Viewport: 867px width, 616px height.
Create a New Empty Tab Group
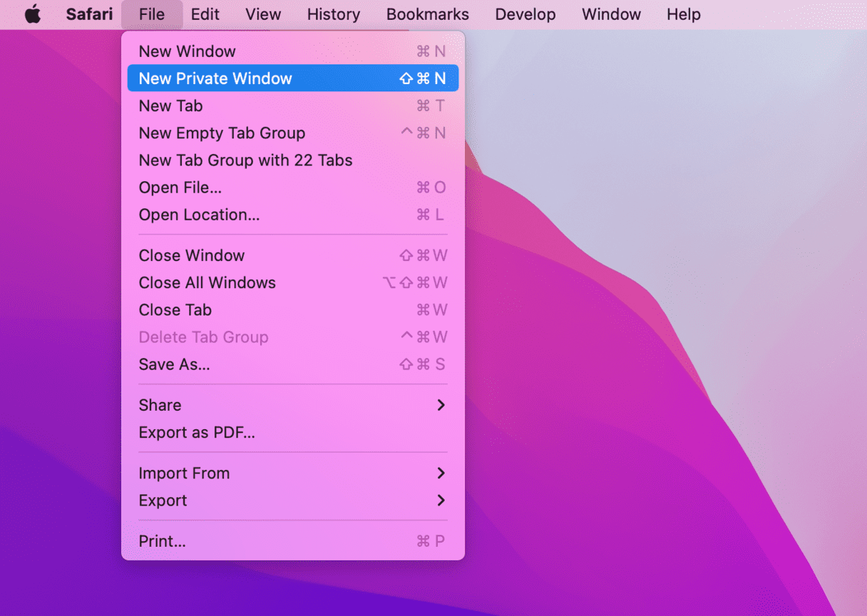(222, 133)
